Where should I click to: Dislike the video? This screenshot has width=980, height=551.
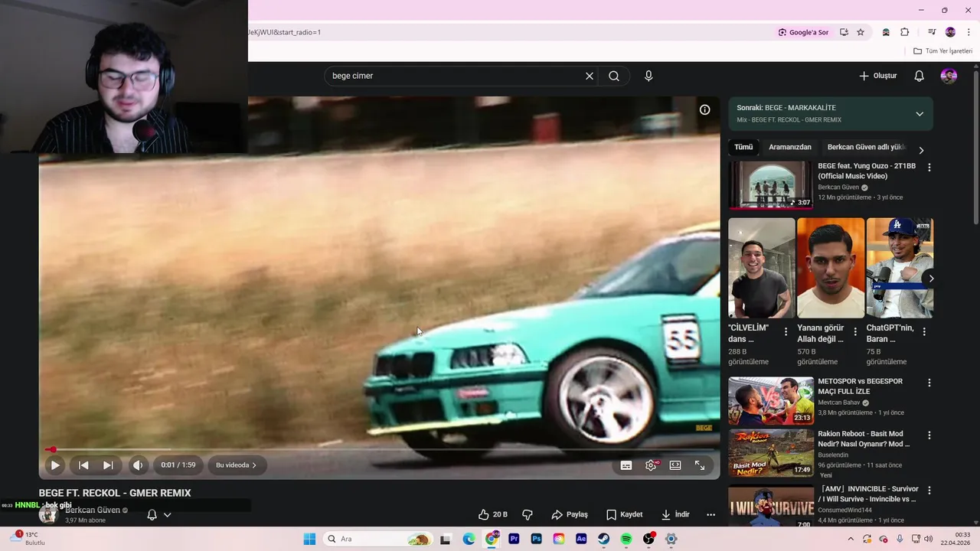click(527, 515)
